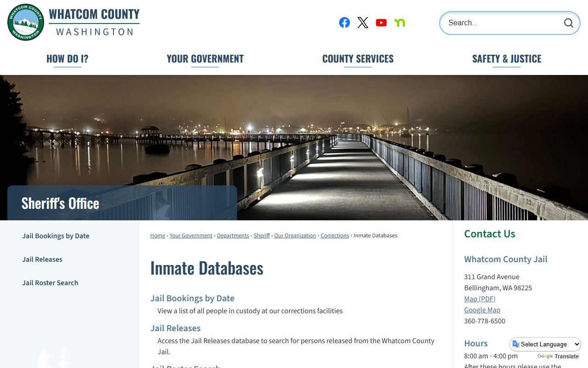Open the Facebook icon link
588x368 pixels.
pyautogui.click(x=345, y=23)
